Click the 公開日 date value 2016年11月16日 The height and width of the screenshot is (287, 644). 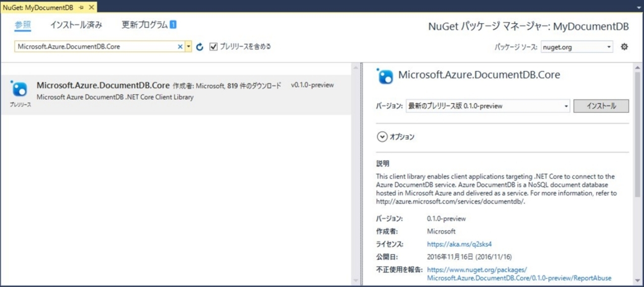click(x=469, y=257)
